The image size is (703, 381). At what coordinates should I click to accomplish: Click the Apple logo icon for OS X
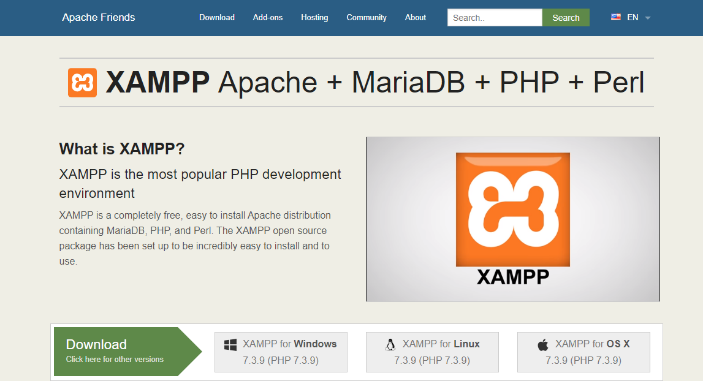(x=542, y=345)
